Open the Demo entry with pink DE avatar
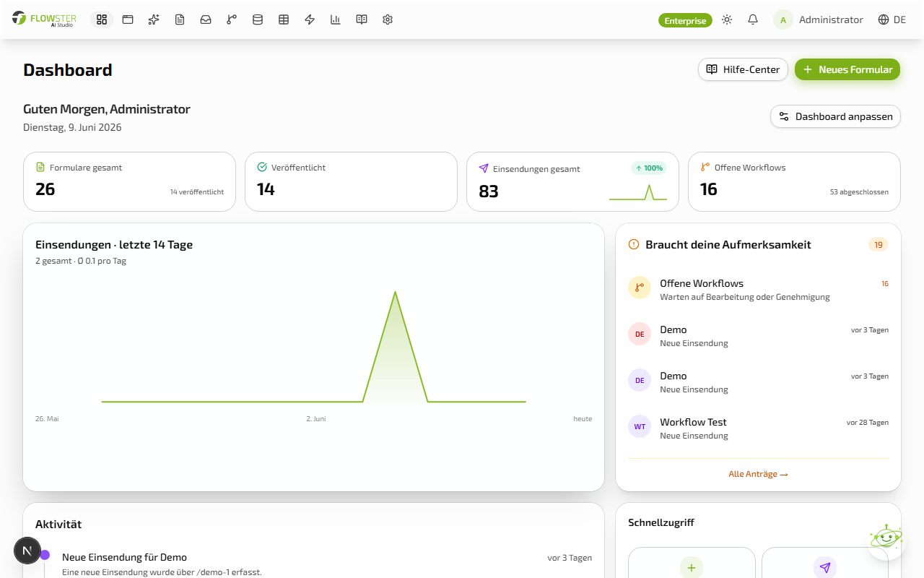The height and width of the screenshot is (578, 924). tap(758, 335)
